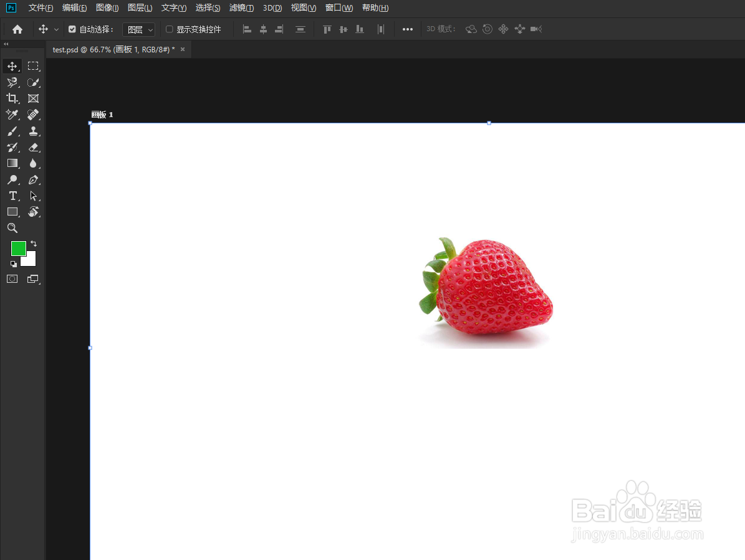Open 帮助(H) menu
This screenshot has height=560, width=745.
tap(375, 7)
